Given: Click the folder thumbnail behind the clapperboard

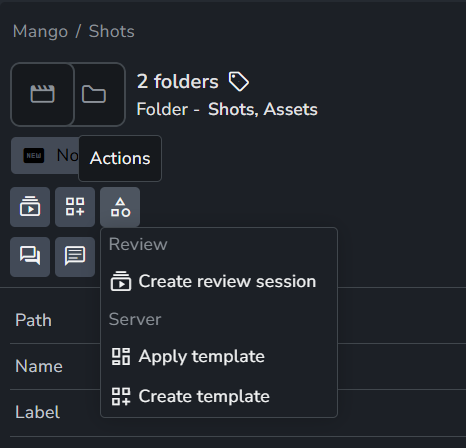Looking at the screenshot, I should click(x=99, y=94).
